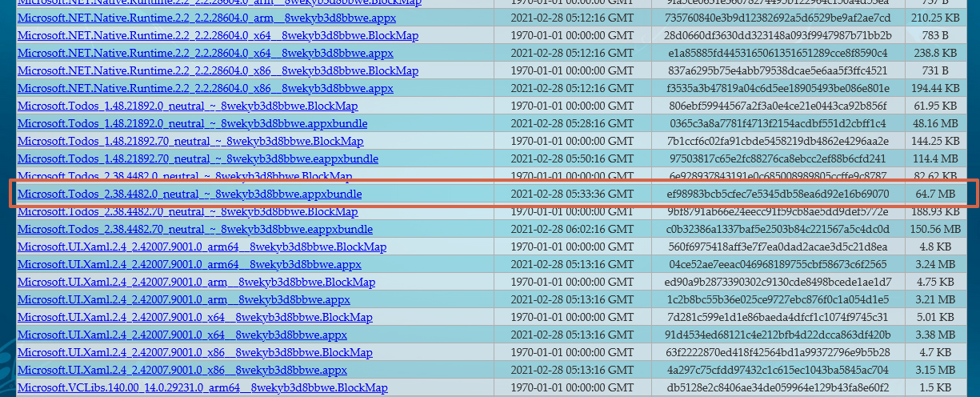Open Microsoft.VCLibs.140.00 arm64 BlockMap link
Viewport: 980px width, 397px height.
click(202, 387)
